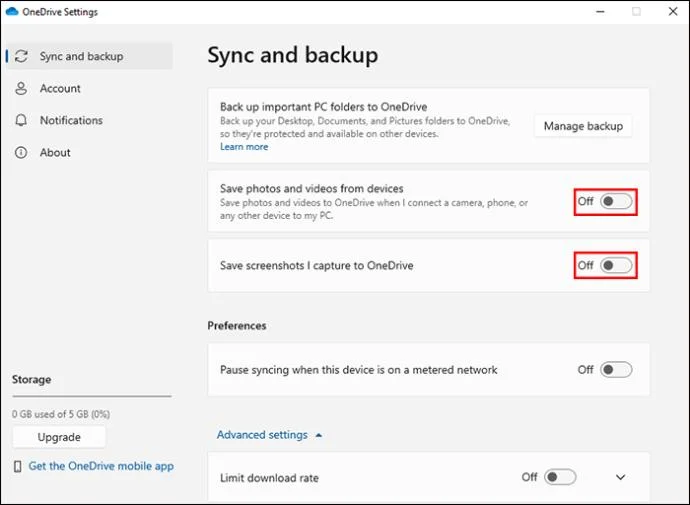Click the phone icon beside mobile app link
This screenshot has height=505, width=690.
point(18,466)
